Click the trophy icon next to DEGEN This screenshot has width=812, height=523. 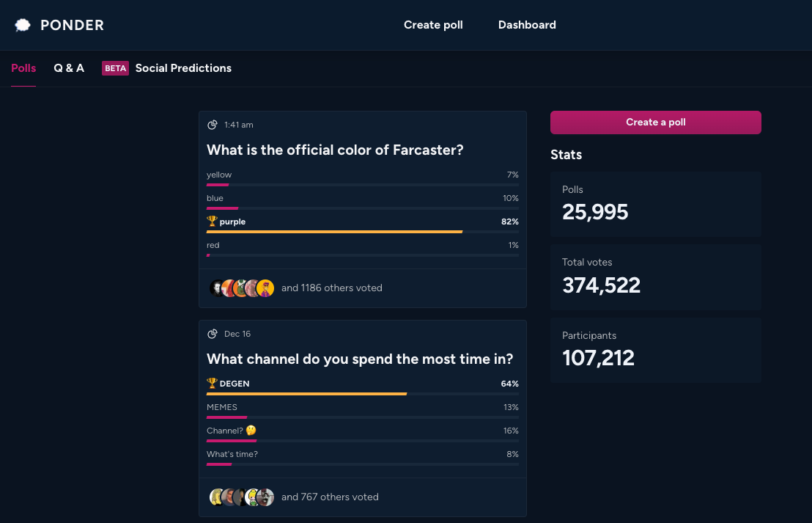pyautogui.click(x=212, y=383)
